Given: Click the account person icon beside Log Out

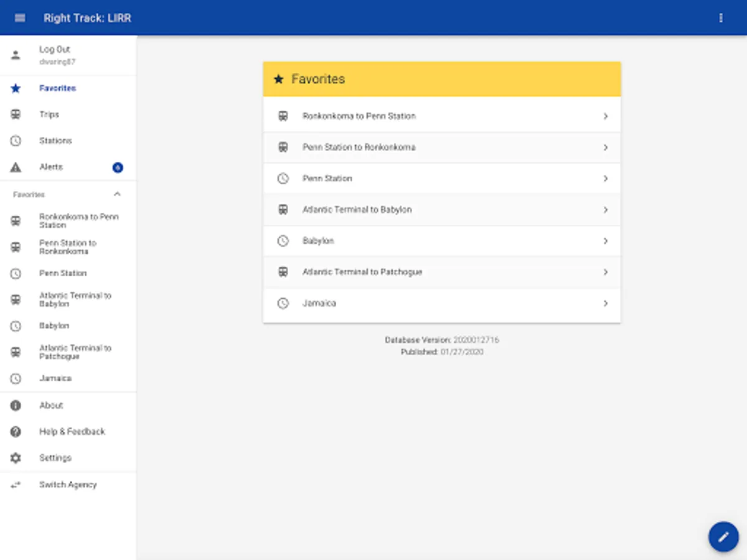Looking at the screenshot, I should pos(16,55).
